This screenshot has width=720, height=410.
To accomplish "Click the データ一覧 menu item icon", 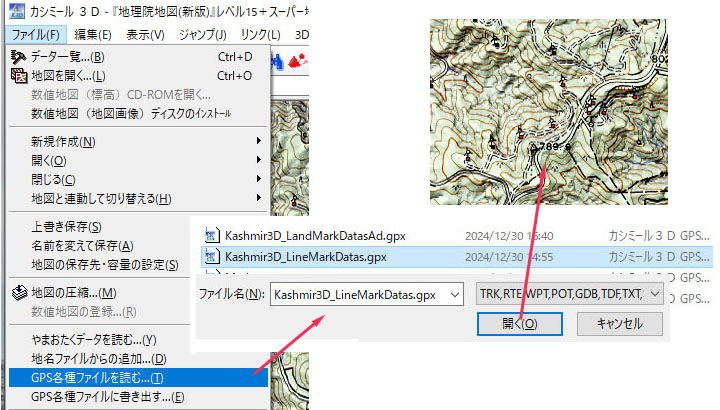I will 18,57.
